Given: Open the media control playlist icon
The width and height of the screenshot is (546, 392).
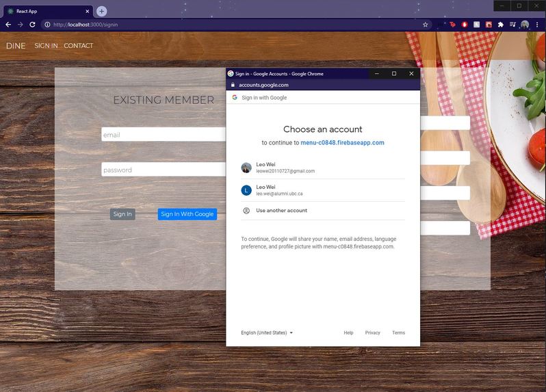Looking at the screenshot, I should pos(512,25).
